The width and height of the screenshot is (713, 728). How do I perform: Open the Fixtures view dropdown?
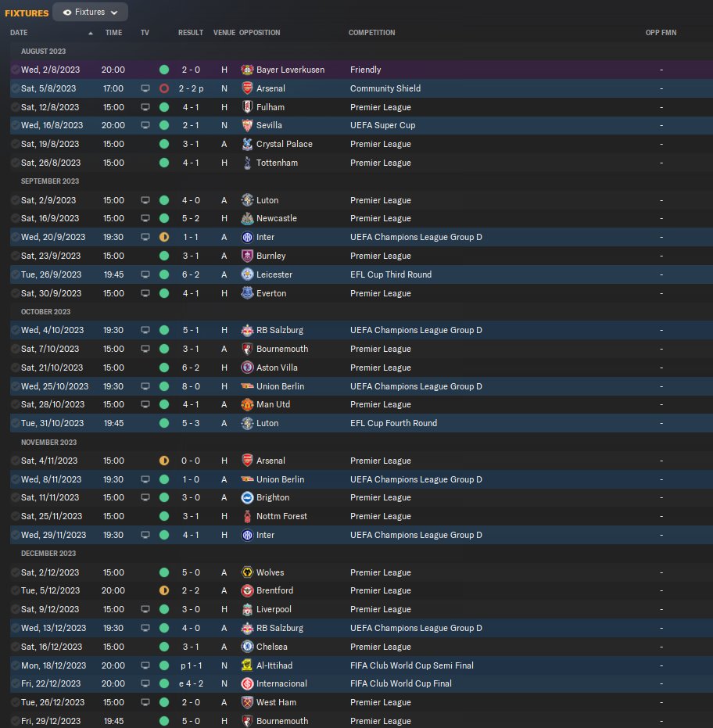(90, 12)
